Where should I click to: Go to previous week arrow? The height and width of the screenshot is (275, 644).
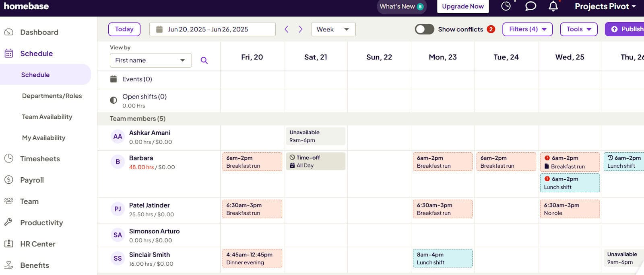287,29
